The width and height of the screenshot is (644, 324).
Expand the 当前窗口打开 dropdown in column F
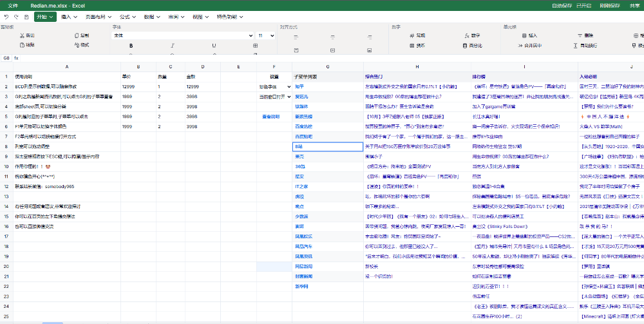point(289,96)
